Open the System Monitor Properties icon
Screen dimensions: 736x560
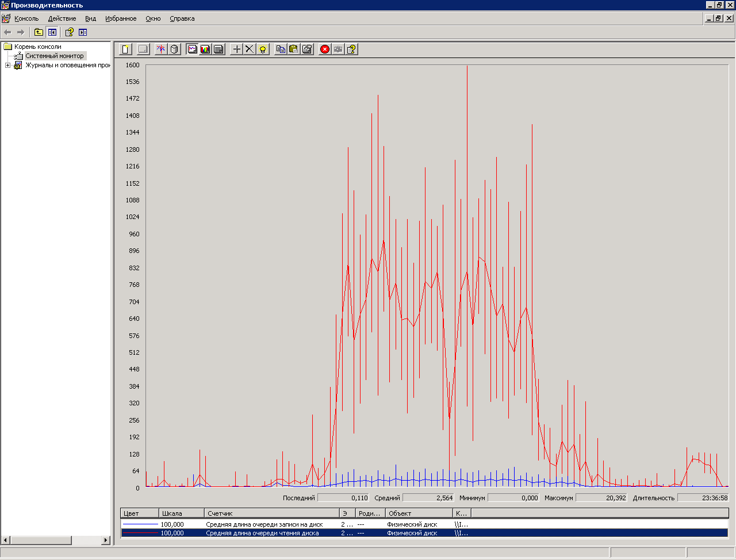pyautogui.click(x=307, y=49)
